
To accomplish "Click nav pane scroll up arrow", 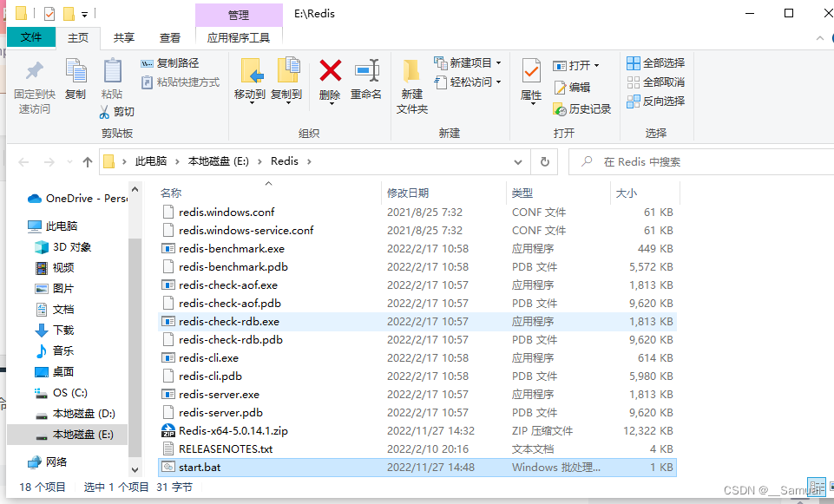I will point(135,190).
